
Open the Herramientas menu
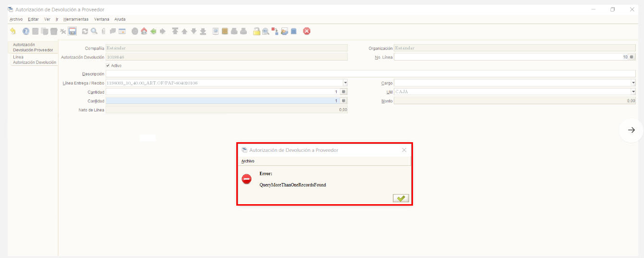[x=76, y=19]
